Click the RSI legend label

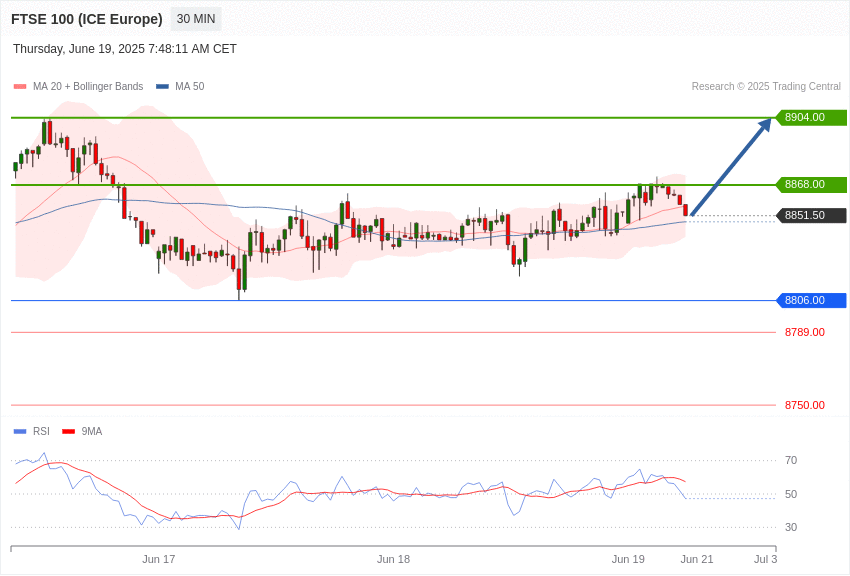pyautogui.click(x=41, y=431)
